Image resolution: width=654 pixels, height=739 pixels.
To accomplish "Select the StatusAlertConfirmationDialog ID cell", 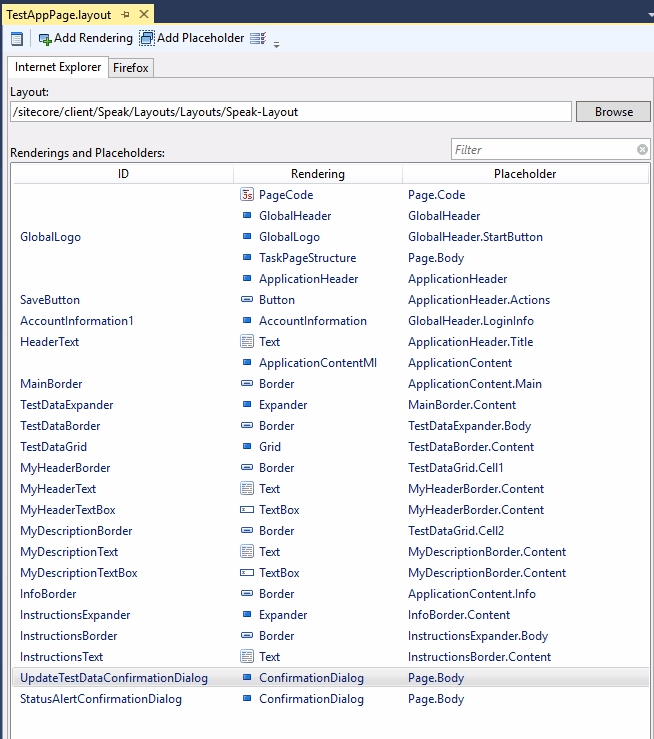I will pyautogui.click(x=101, y=699).
